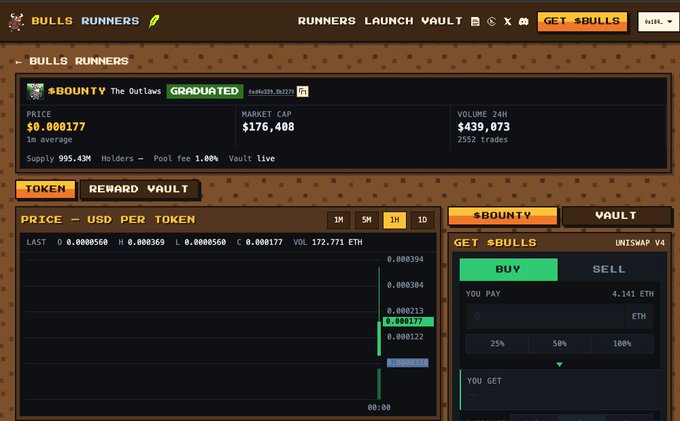This screenshot has width=680, height=421.
Task: Open the X (Twitter) link icon
Action: tap(507, 21)
